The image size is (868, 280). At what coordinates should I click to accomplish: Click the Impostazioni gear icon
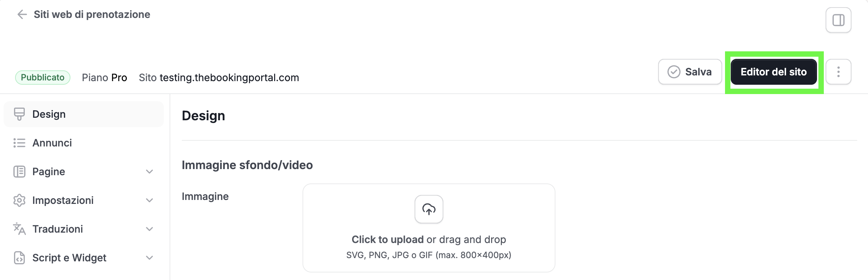[x=19, y=200]
